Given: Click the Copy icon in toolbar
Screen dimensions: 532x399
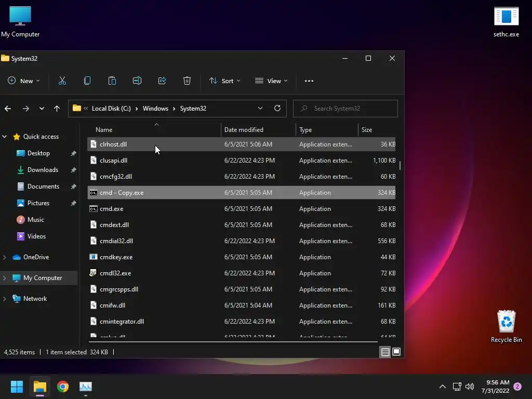Looking at the screenshot, I should 87,81.
